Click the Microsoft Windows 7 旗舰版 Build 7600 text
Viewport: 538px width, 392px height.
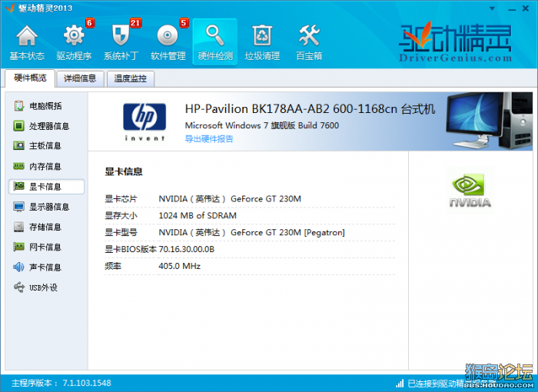coord(262,125)
